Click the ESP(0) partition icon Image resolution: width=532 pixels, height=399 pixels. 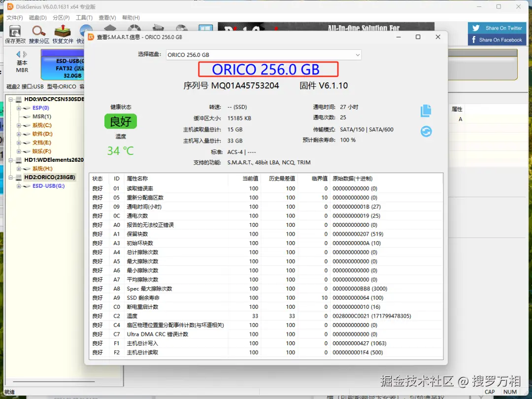27,108
